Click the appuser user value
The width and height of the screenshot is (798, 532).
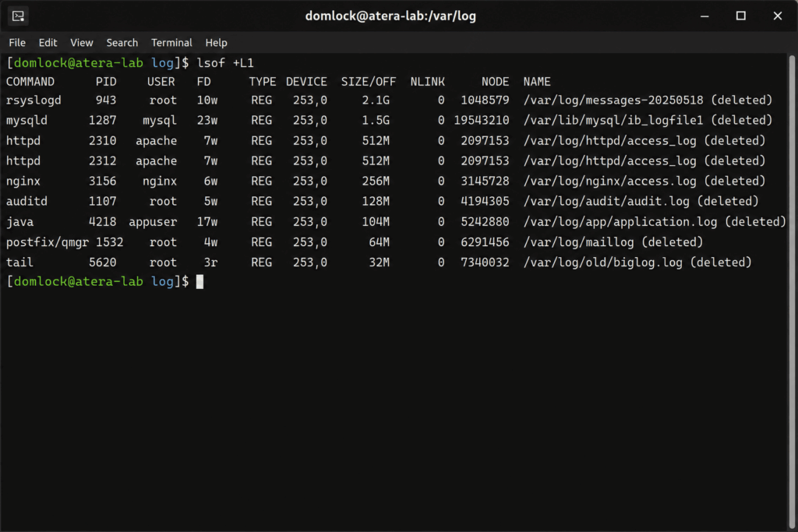[153, 222]
